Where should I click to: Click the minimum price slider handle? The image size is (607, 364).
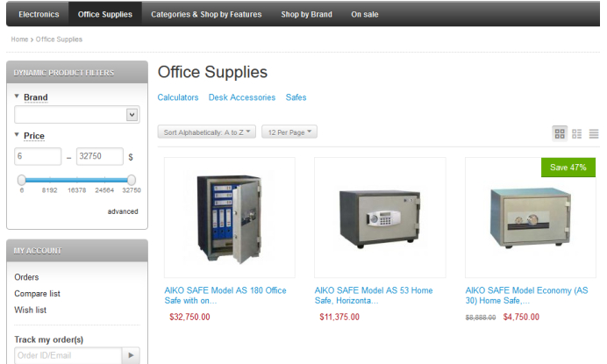pos(22,180)
